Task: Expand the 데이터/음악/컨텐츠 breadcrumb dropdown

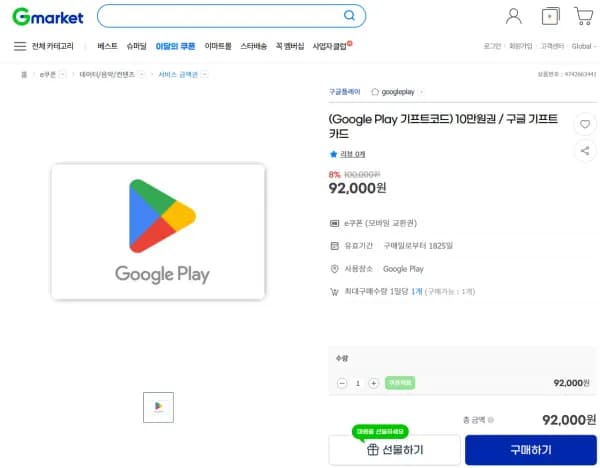Action: (x=142, y=74)
